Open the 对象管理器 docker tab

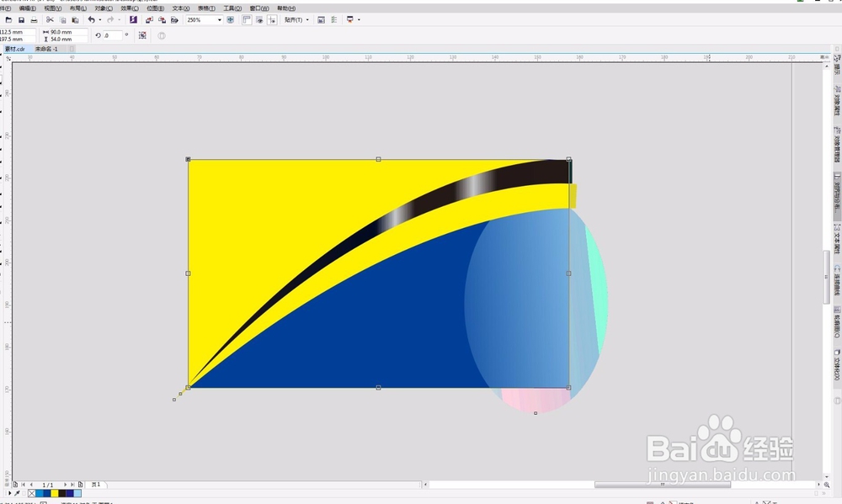tap(837, 145)
